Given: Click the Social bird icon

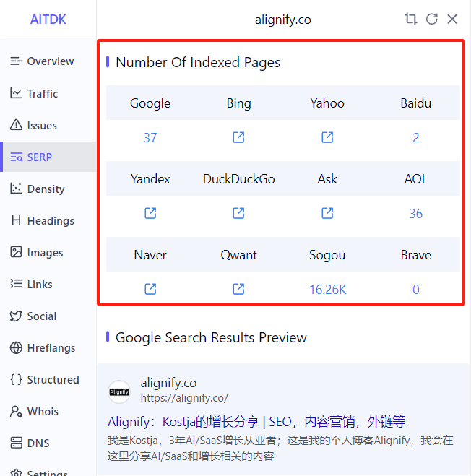Looking at the screenshot, I should 16,316.
